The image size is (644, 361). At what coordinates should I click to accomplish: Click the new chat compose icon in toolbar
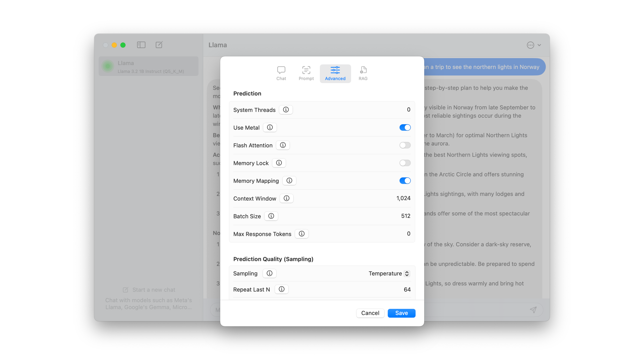pyautogui.click(x=159, y=45)
